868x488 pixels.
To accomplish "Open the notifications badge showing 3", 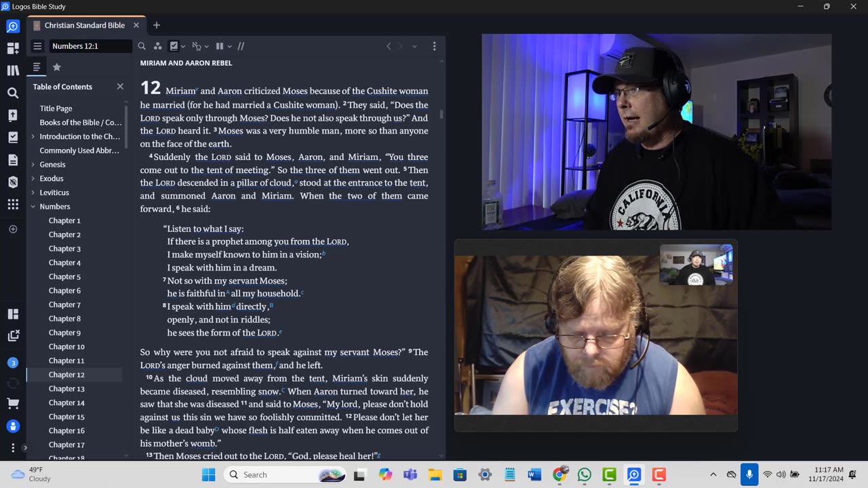I will pos(13,363).
